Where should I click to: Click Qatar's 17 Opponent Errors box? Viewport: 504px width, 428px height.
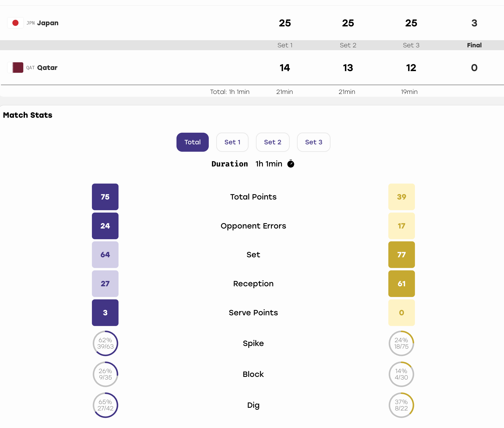(x=401, y=226)
